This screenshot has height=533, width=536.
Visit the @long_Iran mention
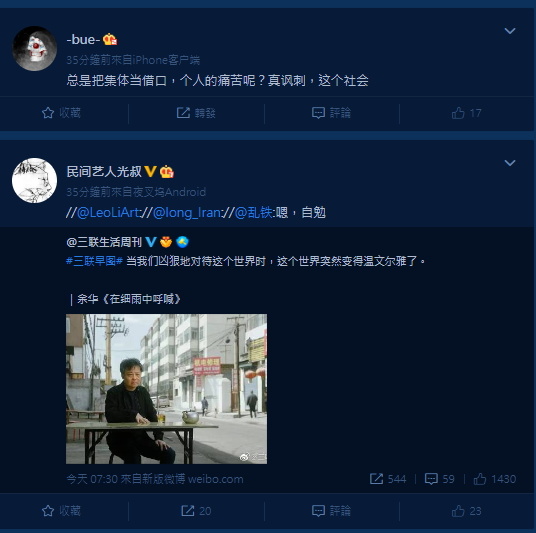click(187, 213)
